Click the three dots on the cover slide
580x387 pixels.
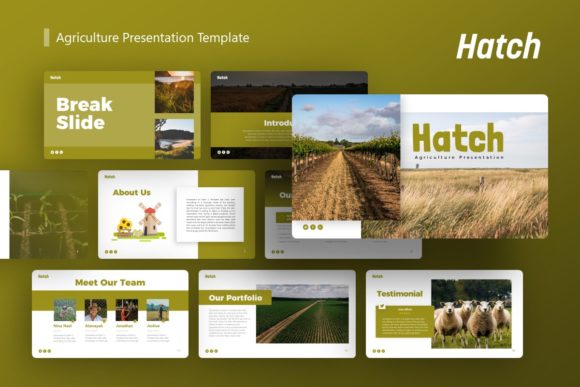coord(313,227)
